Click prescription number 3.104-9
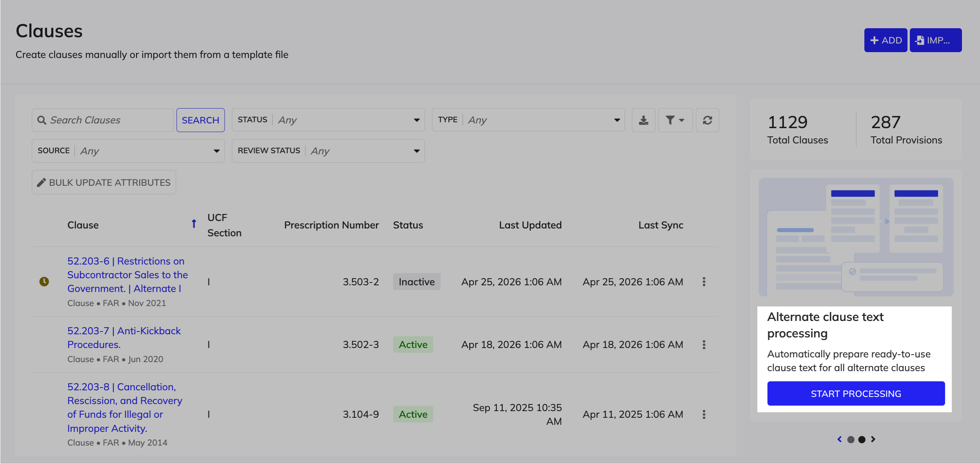Screen dimensions: 980x464 pos(361,414)
